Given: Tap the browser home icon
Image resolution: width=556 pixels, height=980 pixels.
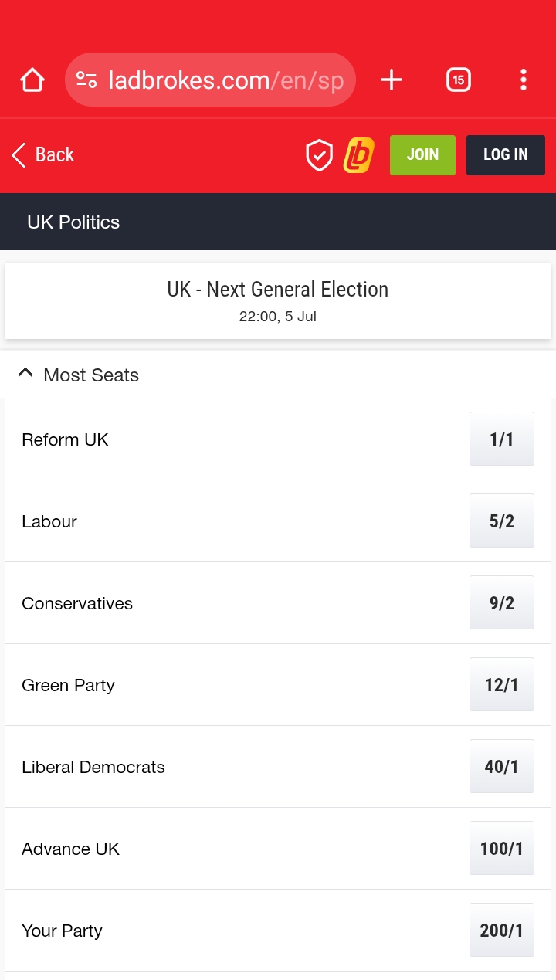Looking at the screenshot, I should click(32, 80).
